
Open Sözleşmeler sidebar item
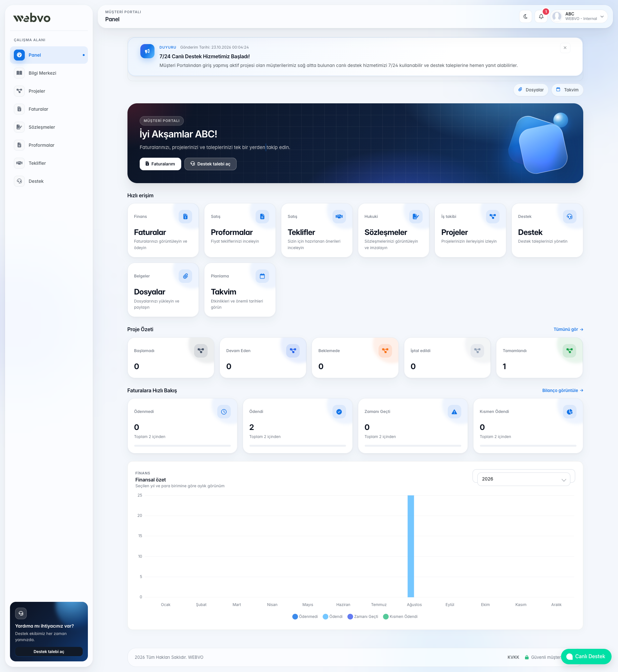coord(49,127)
